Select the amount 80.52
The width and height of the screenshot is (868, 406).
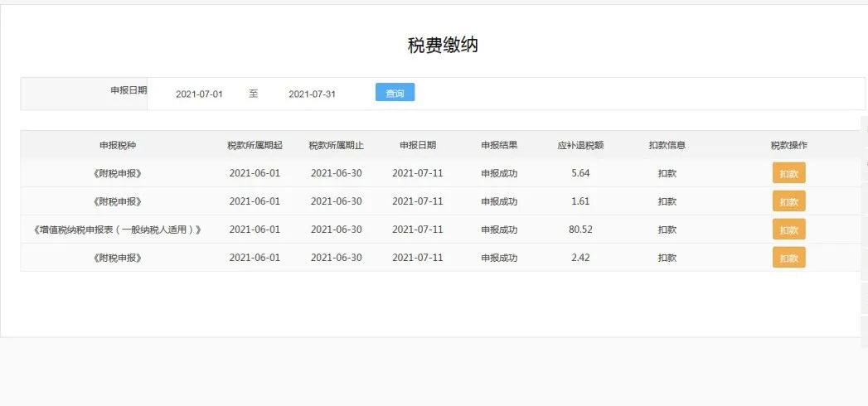point(580,230)
